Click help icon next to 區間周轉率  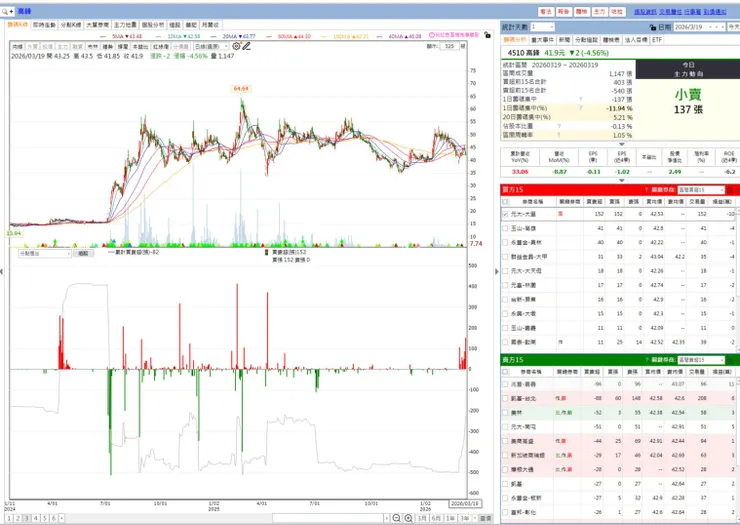click(x=559, y=135)
